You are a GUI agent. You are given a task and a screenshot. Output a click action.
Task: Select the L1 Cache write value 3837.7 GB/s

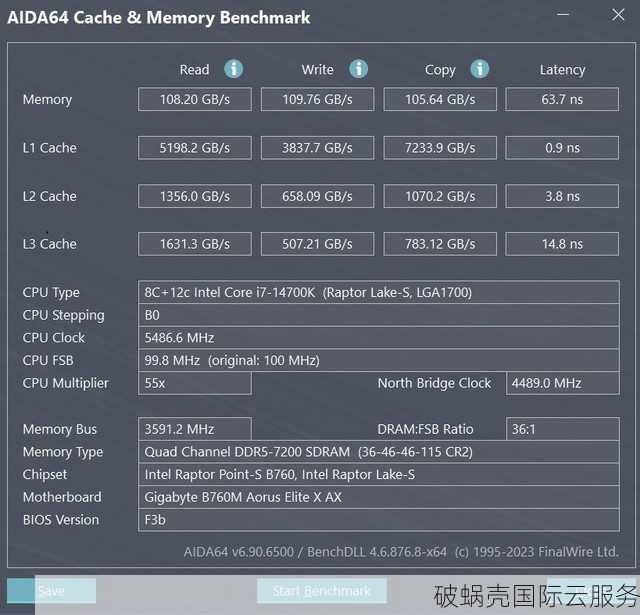pyautogui.click(x=318, y=148)
